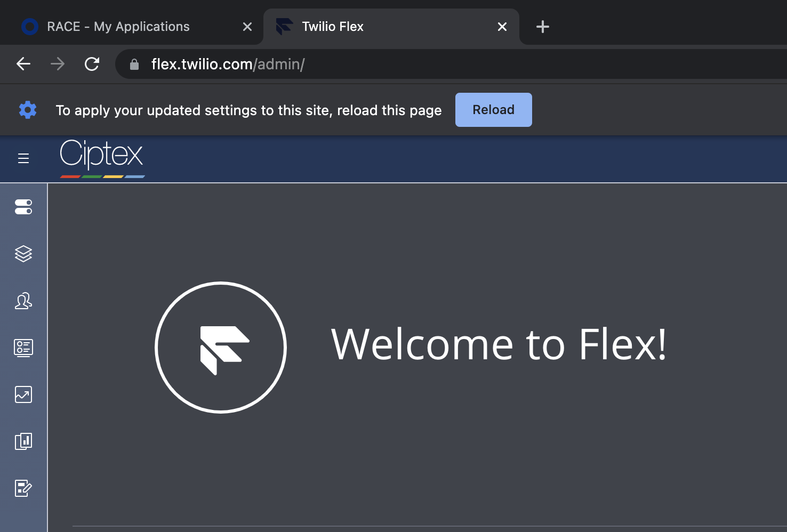Reload the page with browser refresh icon
The width and height of the screenshot is (787, 532).
(x=92, y=64)
